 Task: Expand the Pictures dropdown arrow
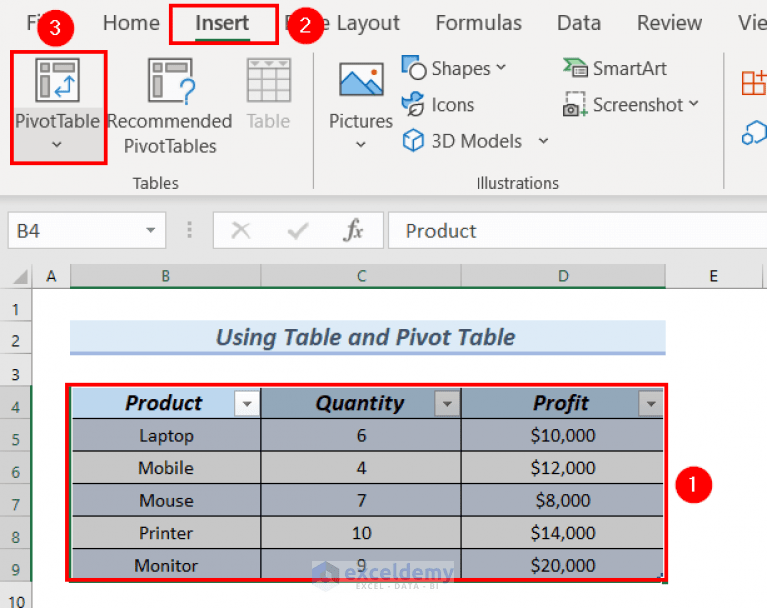coord(361,144)
